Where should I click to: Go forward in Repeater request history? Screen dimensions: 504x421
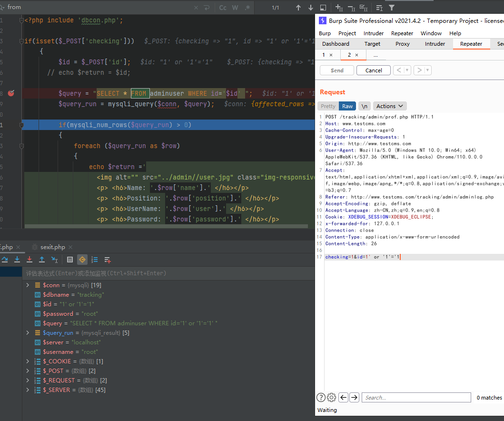pyautogui.click(x=419, y=70)
